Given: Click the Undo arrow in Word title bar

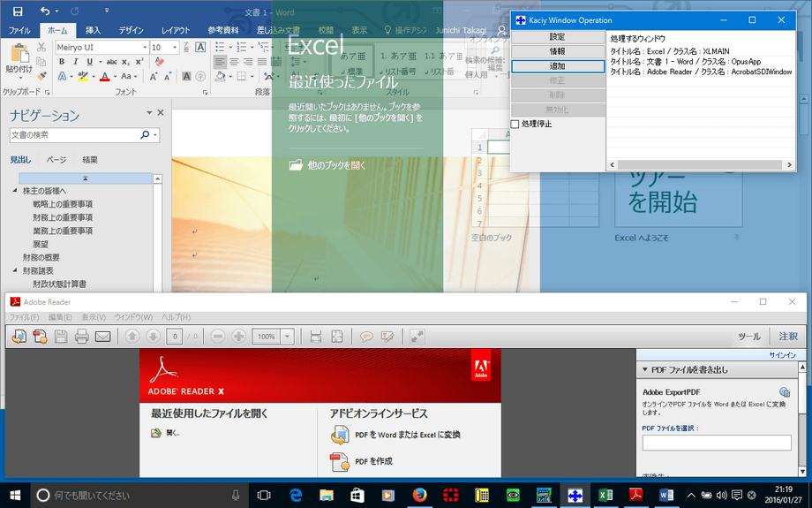Looking at the screenshot, I should [x=45, y=11].
